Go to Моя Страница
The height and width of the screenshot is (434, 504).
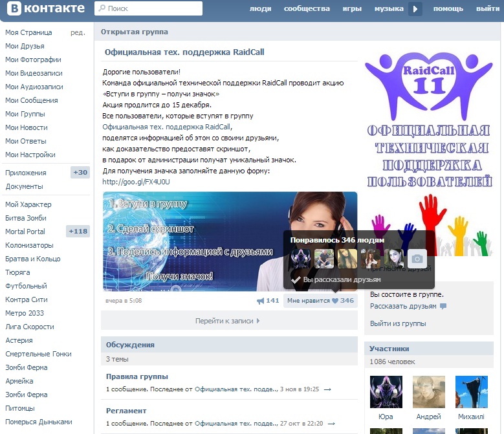coord(28,32)
